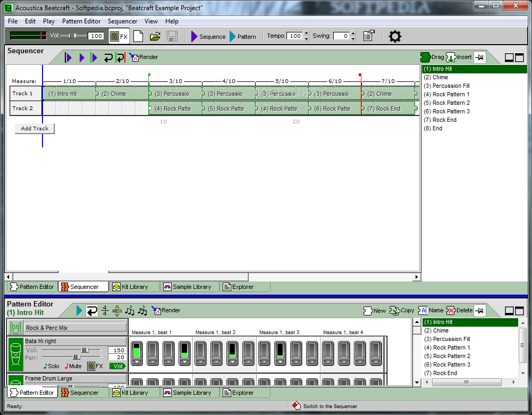Play the pattern in the Pattern Editor
The width and height of the screenshot is (532, 415).
(x=79, y=310)
